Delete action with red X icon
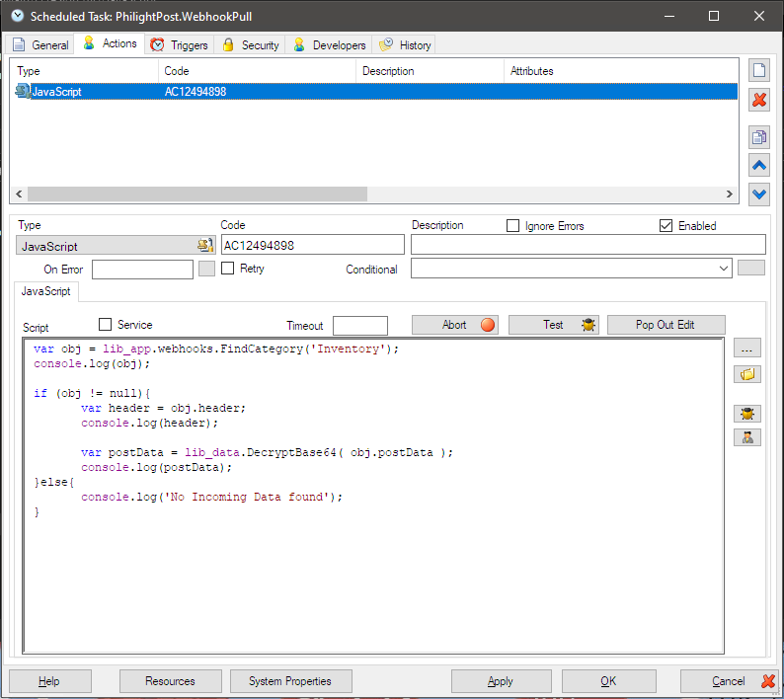 pyautogui.click(x=759, y=100)
